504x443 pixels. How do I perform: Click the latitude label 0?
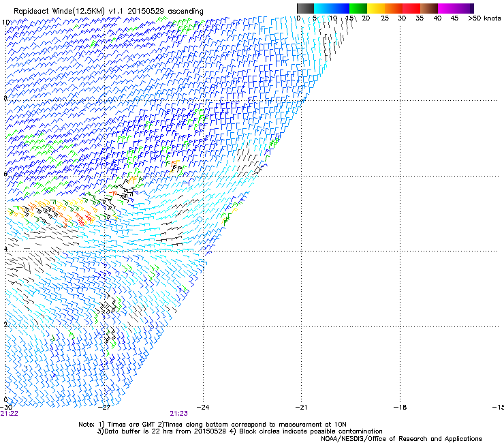[x=5, y=400]
